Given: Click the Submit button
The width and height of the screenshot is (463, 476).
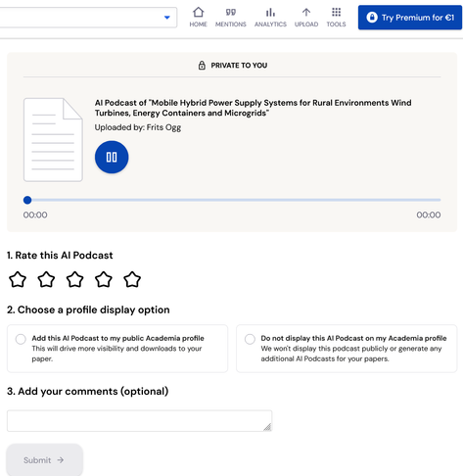Looking at the screenshot, I should 44,460.
